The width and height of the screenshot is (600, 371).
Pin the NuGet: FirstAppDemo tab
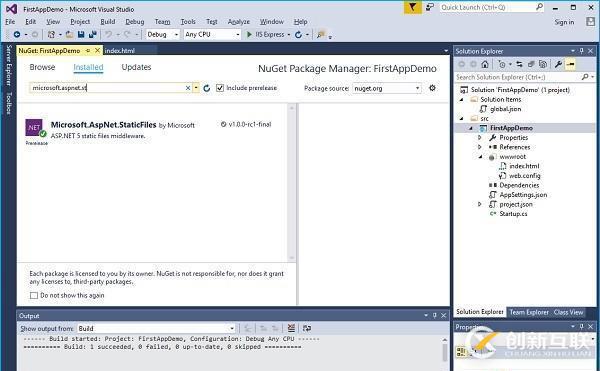click(x=88, y=50)
